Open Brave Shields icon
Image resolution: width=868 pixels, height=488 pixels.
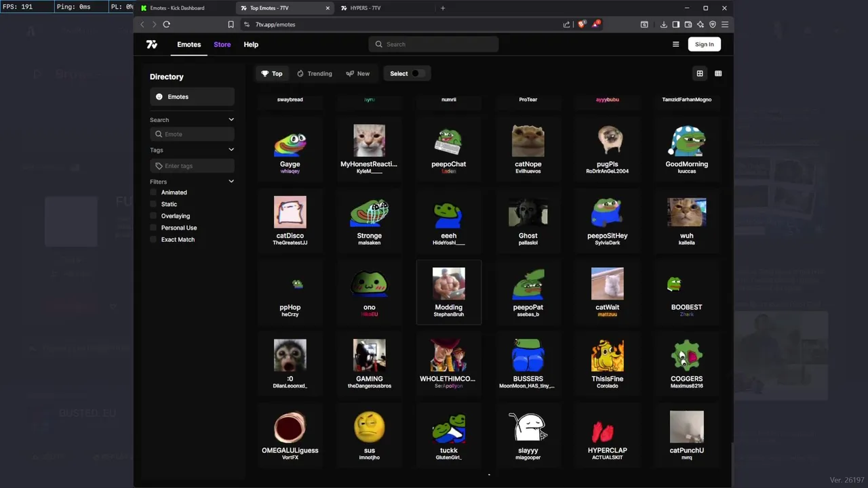tap(582, 24)
